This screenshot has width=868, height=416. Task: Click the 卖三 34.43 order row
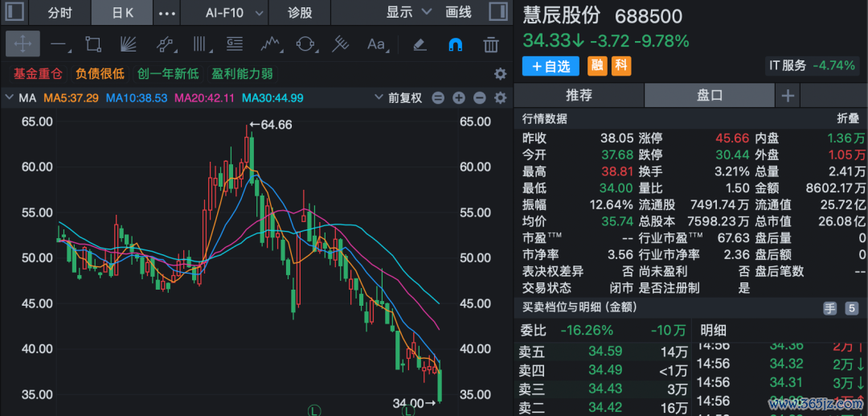tap(604, 389)
